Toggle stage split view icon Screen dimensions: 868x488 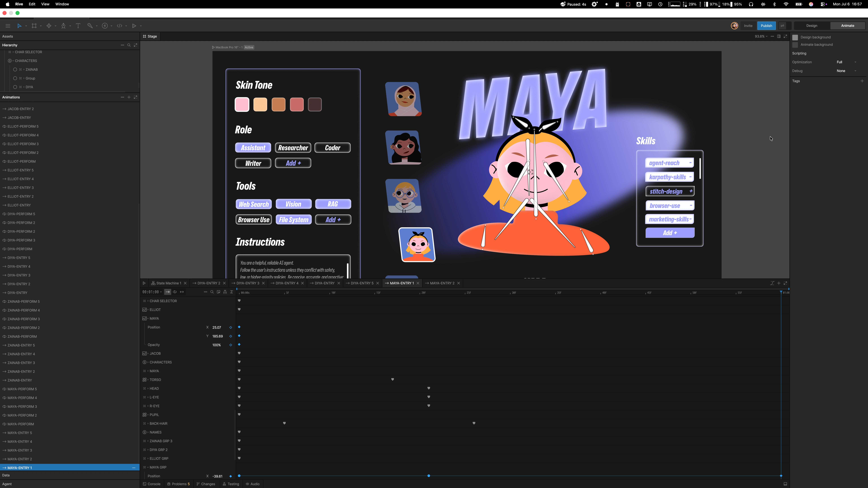click(779, 36)
